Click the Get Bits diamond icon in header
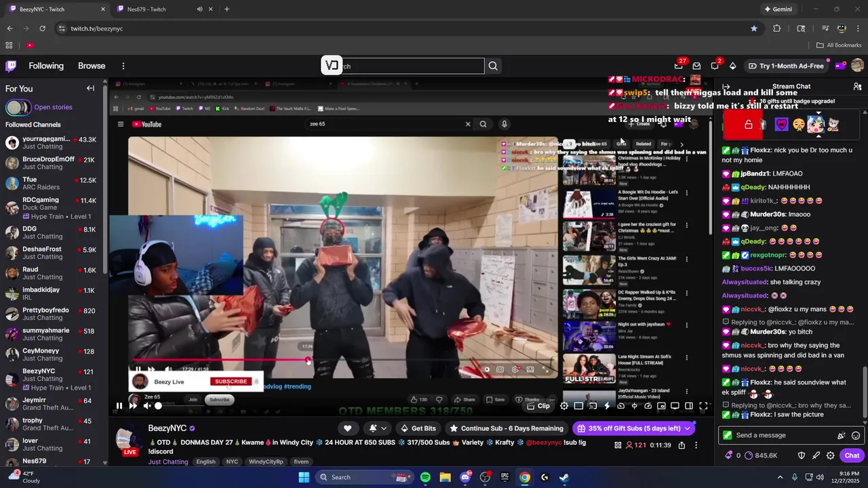This screenshot has height=488, width=868. (732, 66)
